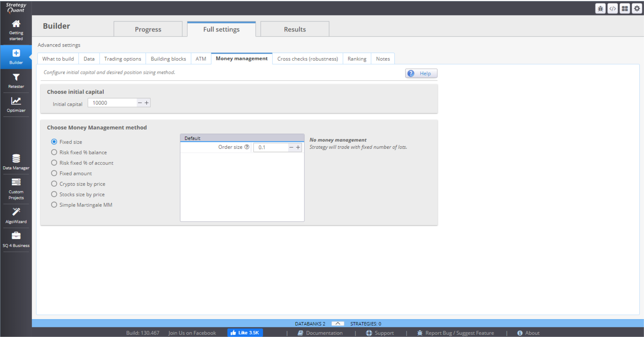
Task: Click the Order size help question mark
Action: tap(247, 147)
